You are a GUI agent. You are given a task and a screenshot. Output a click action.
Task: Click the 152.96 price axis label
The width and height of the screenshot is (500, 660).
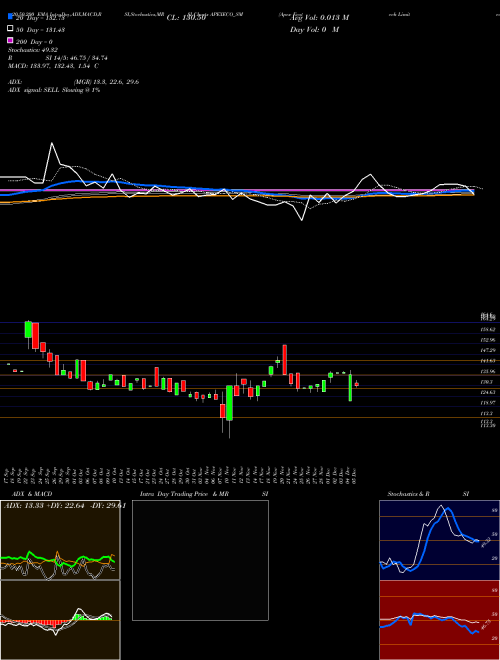[487, 340]
